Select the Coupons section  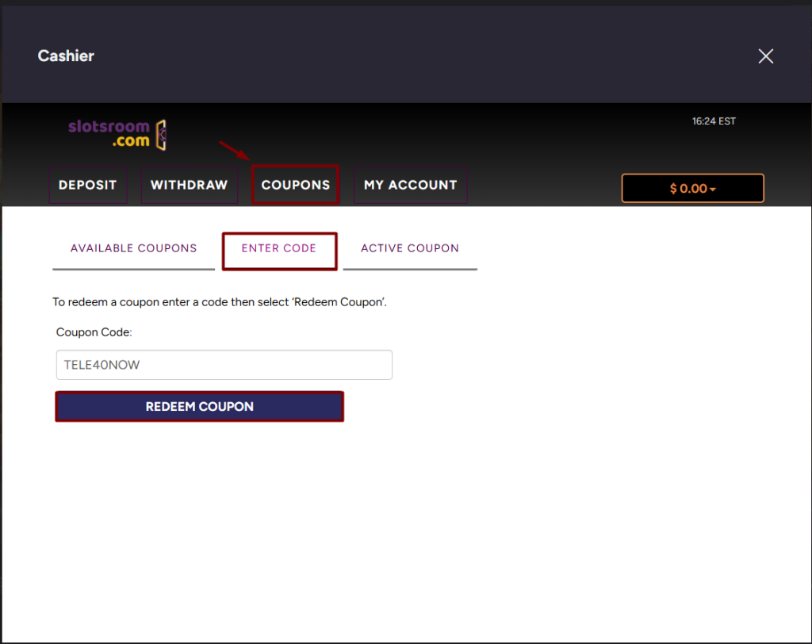296,185
